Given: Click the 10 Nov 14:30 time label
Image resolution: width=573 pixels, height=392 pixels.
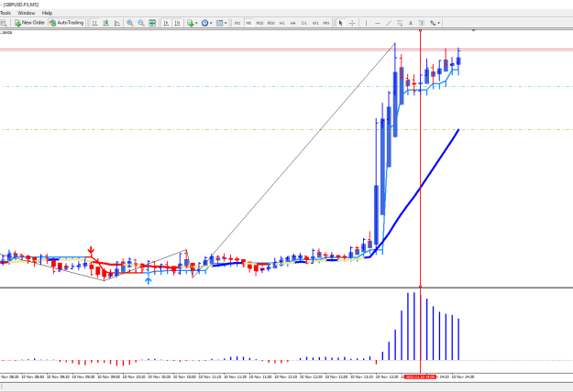Looking at the screenshot, I should pos(463,376).
